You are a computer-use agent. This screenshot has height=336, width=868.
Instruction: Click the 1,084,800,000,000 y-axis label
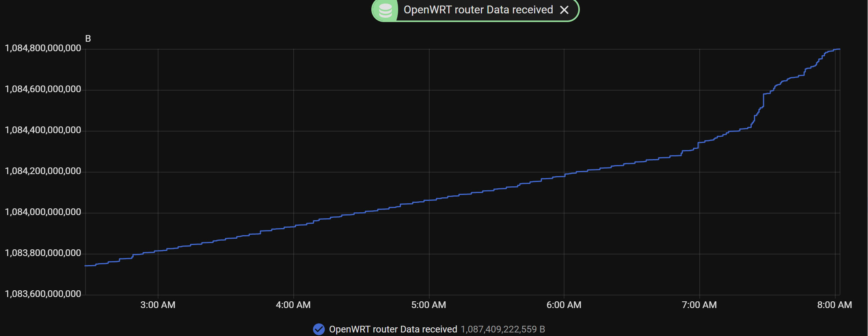pos(43,48)
